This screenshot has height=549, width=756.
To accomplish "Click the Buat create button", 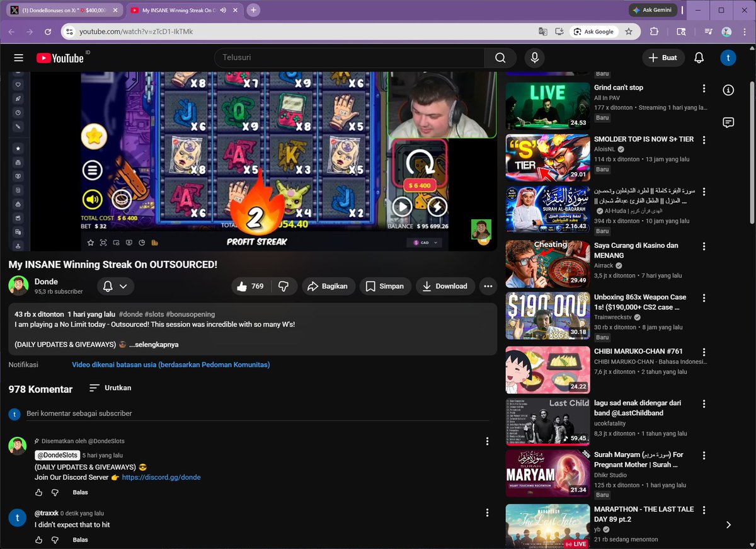I will (663, 58).
